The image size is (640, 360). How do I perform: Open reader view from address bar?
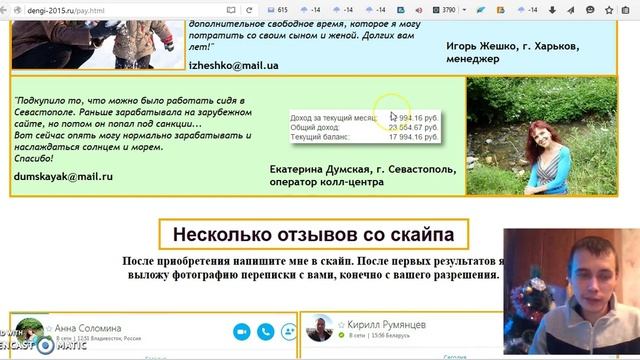[231, 10]
